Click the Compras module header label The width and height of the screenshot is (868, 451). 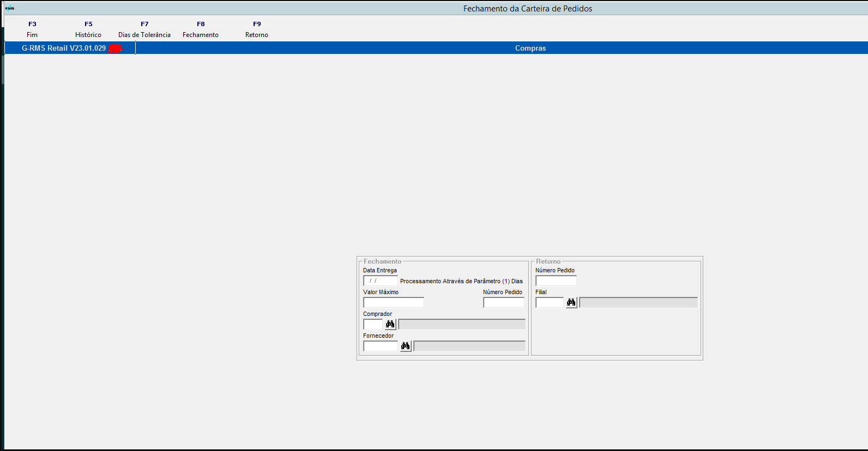tap(531, 48)
